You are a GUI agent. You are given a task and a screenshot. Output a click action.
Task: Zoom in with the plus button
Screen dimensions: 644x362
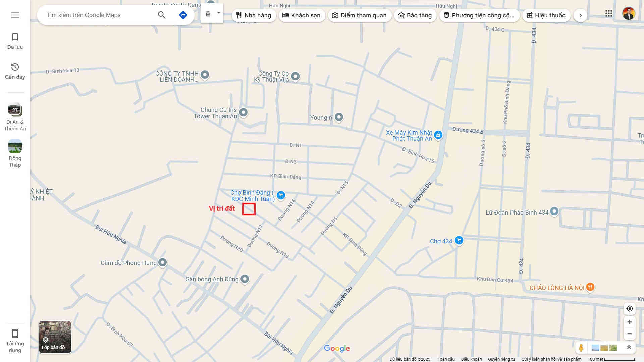tap(630, 322)
